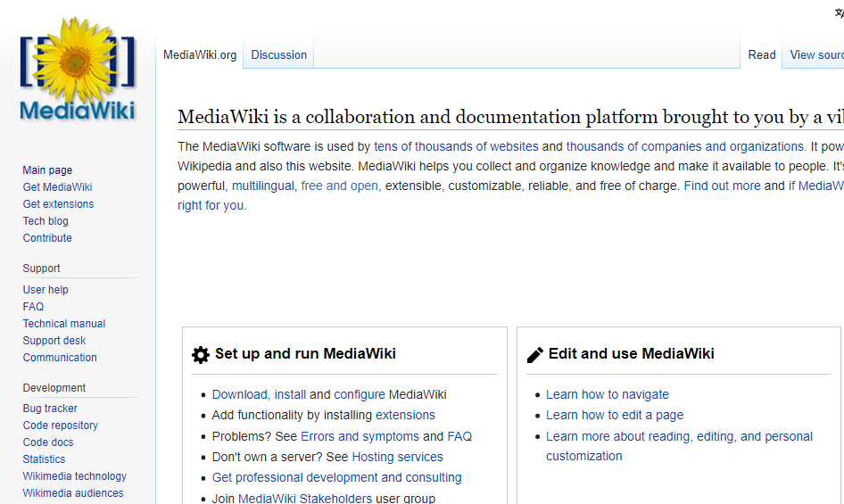The height and width of the screenshot is (504, 844).
Task: Click the 'install' link in setup list
Action: [290, 394]
